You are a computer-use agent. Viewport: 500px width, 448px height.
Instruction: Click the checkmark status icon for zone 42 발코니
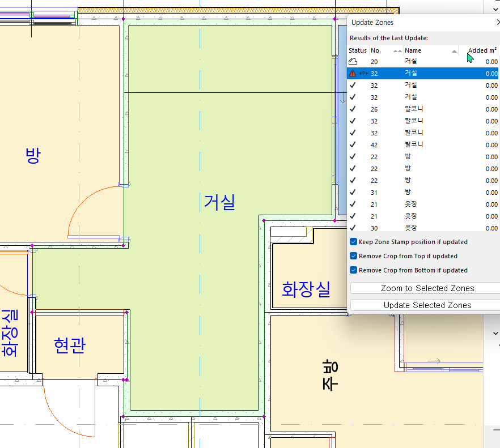point(353,144)
